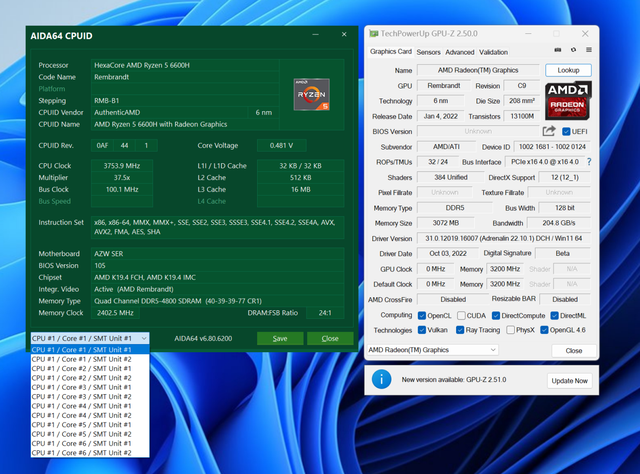Click the Driver Date value Oct 03, 2022
The height and width of the screenshot is (474, 640).
click(x=448, y=254)
